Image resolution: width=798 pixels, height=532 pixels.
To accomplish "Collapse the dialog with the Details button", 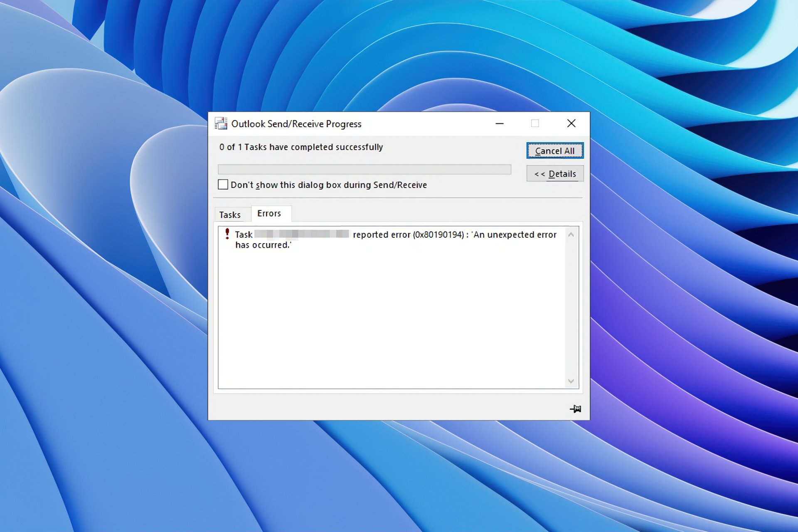I will [555, 174].
